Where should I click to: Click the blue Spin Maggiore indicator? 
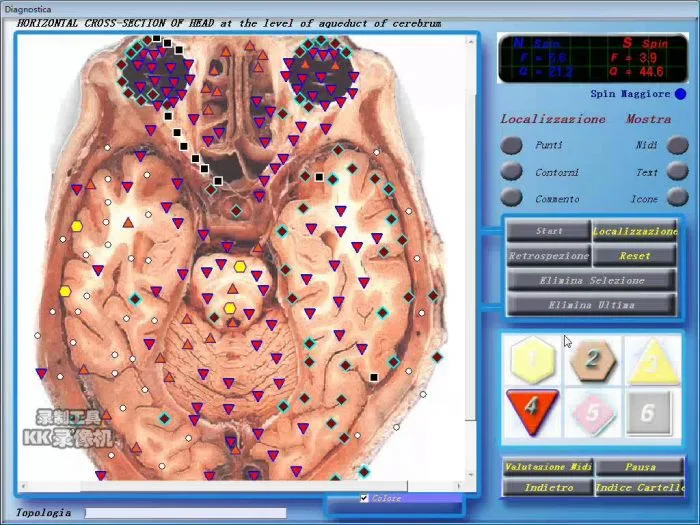point(680,94)
